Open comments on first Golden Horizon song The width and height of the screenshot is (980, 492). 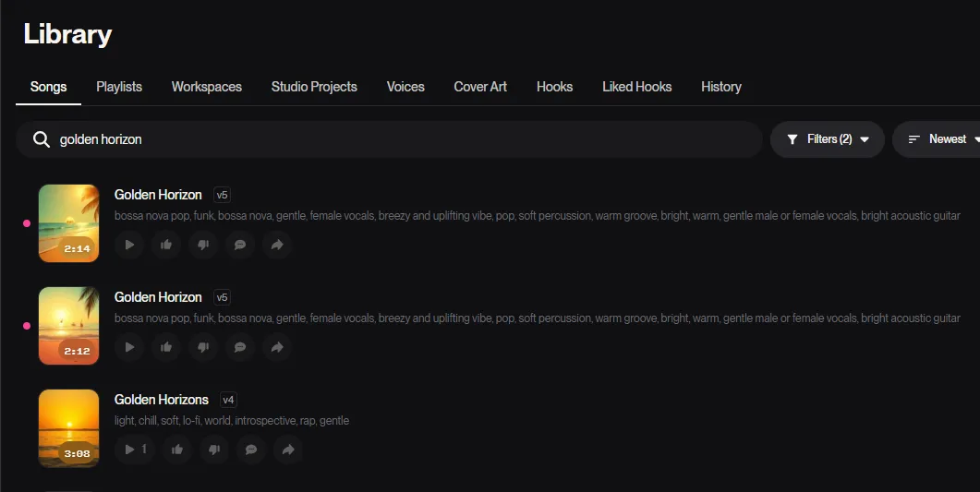coord(240,245)
